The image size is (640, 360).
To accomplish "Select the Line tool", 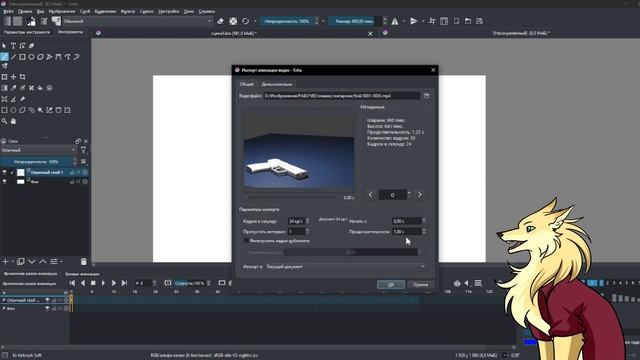I will click(x=13, y=57).
